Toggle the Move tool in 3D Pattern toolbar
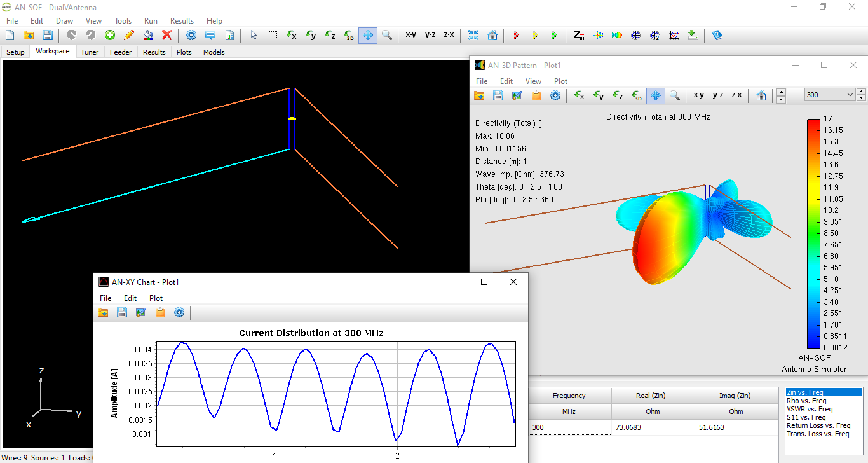868x463 pixels. [656, 95]
